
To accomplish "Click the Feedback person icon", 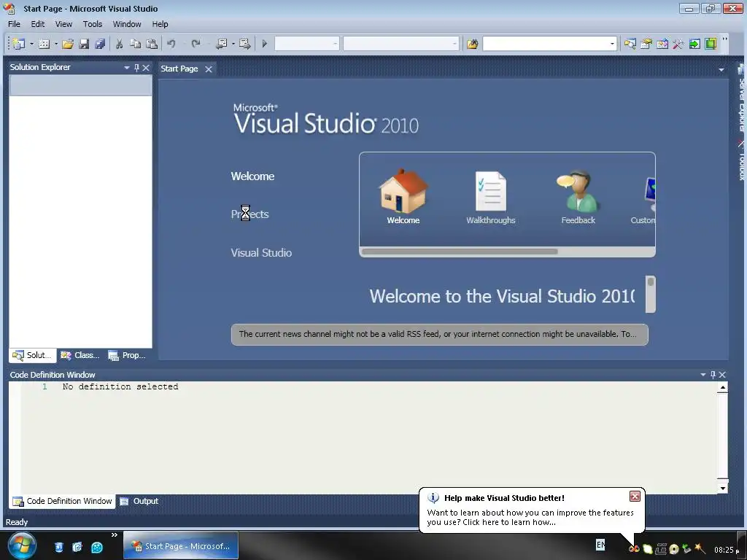I will pos(578,191).
